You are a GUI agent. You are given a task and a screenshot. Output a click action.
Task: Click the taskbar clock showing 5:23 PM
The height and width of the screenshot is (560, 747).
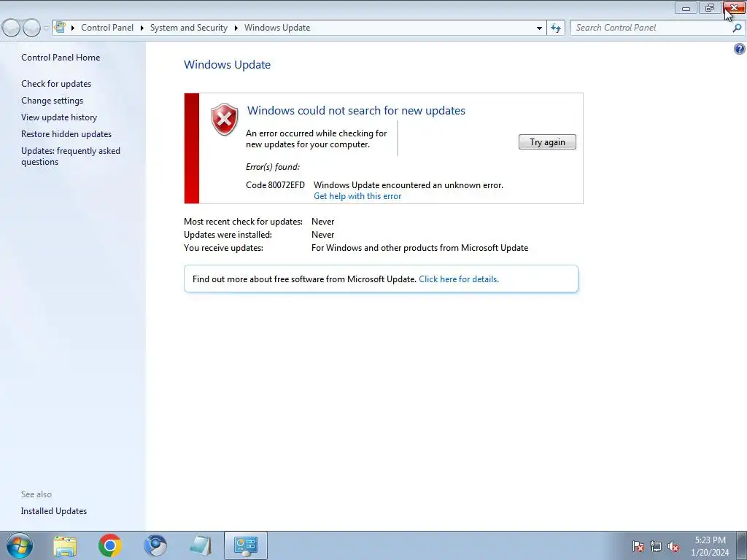pyautogui.click(x=710, y=546)
